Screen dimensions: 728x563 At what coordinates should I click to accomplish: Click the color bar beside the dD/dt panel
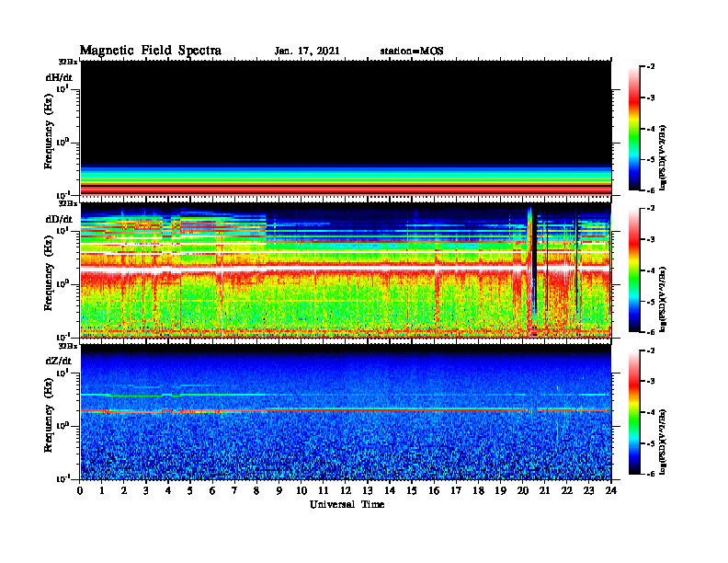(x=634, y=270)
